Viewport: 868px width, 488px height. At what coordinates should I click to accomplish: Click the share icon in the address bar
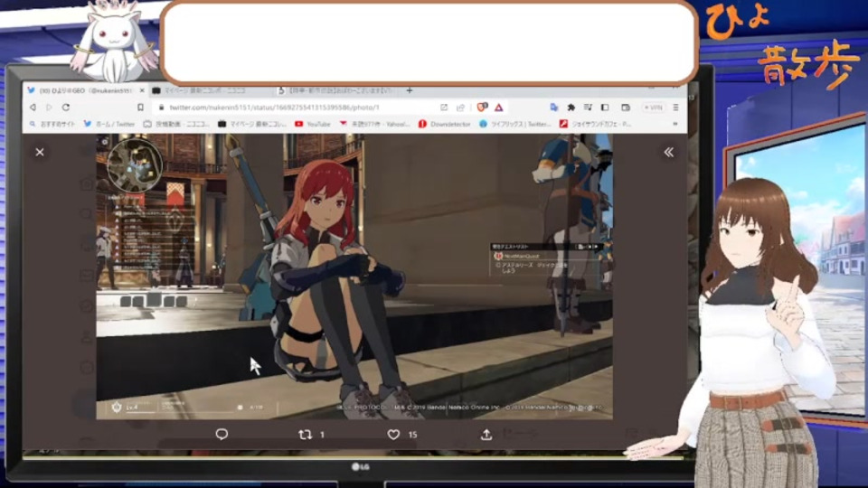pyautogui.click(x=460, y=108)
